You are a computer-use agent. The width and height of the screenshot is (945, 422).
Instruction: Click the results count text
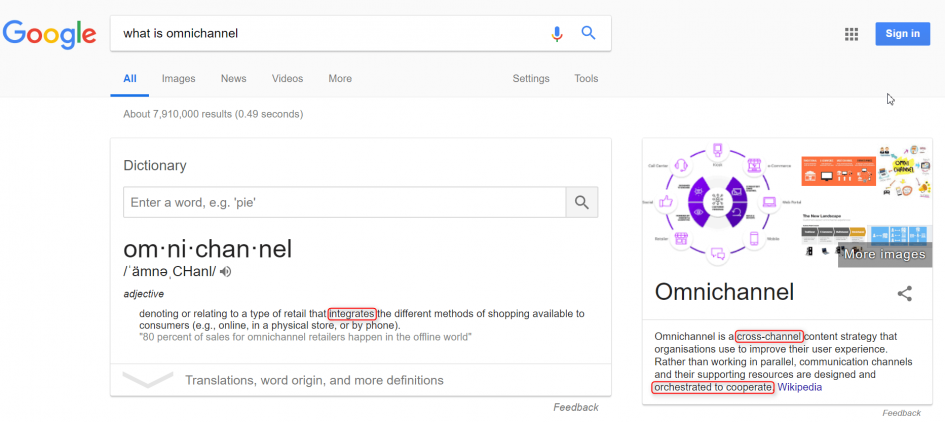(x=213, y=114)
